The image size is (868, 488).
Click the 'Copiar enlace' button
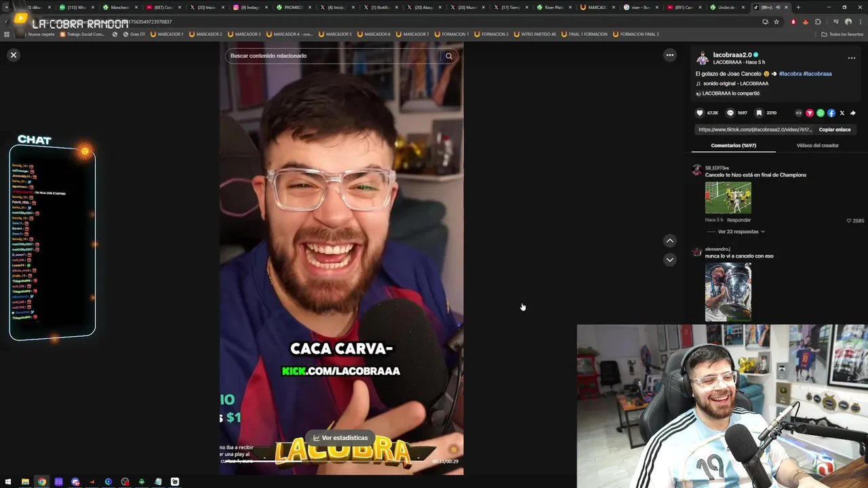(x=834, y=129)
